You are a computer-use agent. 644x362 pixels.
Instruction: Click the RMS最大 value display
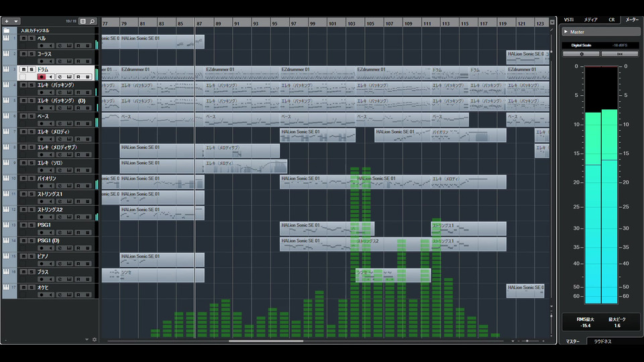tap(585, 326)
